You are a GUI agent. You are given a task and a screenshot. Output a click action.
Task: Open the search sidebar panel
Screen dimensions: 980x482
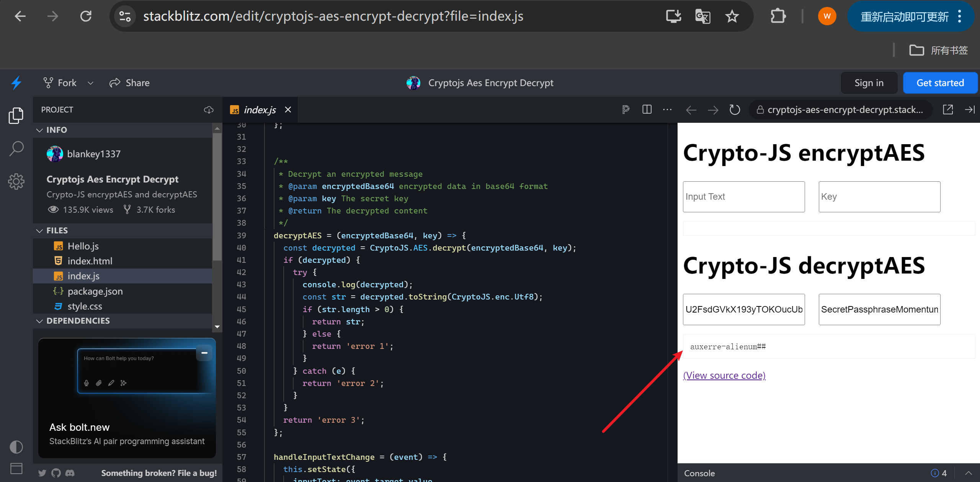click(x=16, y=149)
